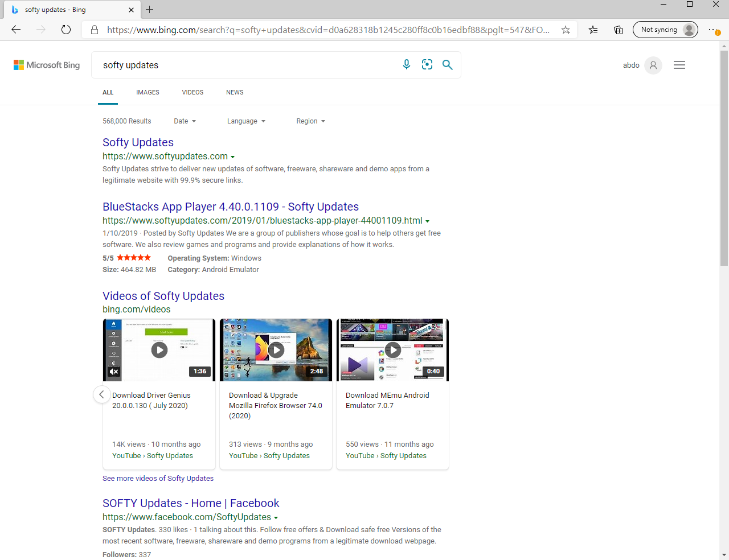Open the abdo account avatar

[x=653, y=65]
